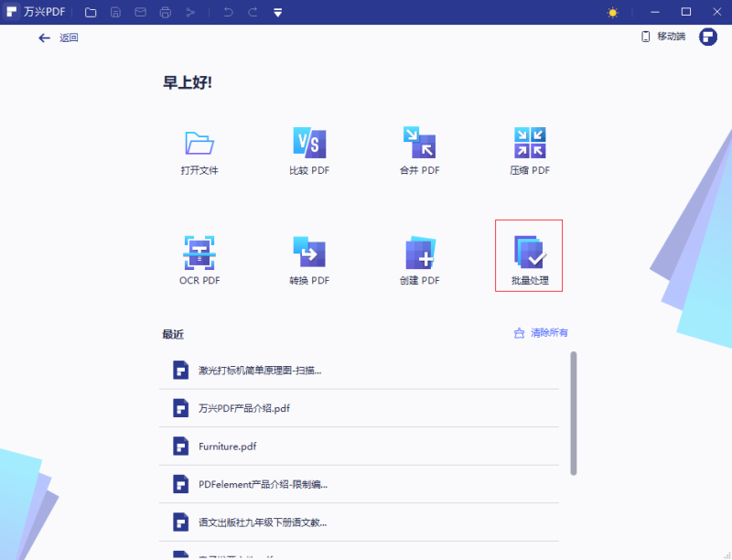The width and height of the screenshot is (732, 560).
Task: Go back using the 返回 link
Action: 58,38
